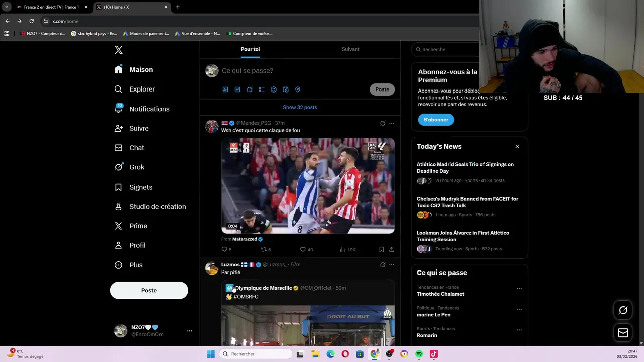The width and height of the screenshot is (644, 362).
Task: Open NZO7 account switcher menu
Action: (153, 330)
